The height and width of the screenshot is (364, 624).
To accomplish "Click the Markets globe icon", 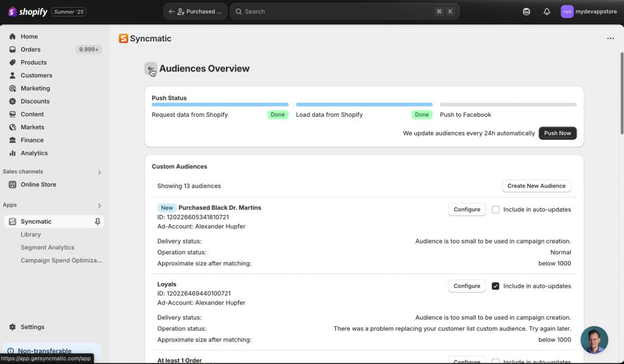I will (x=12, y=127).
